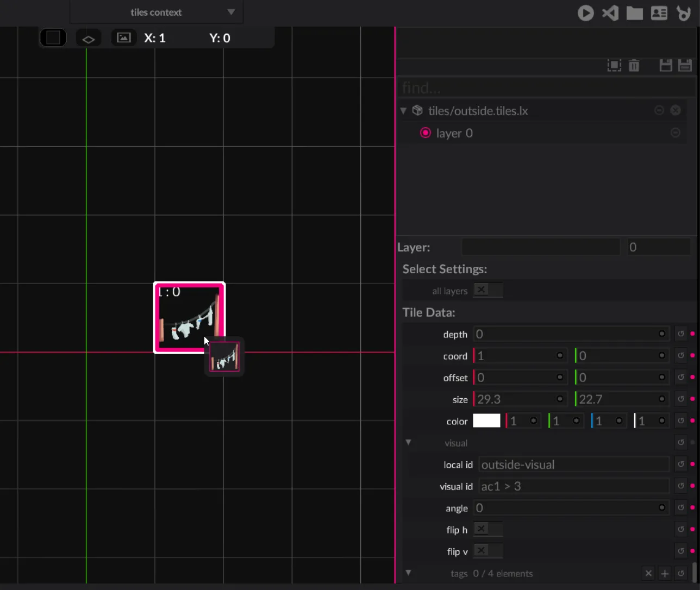Click the image picker icon

[124, 38]
